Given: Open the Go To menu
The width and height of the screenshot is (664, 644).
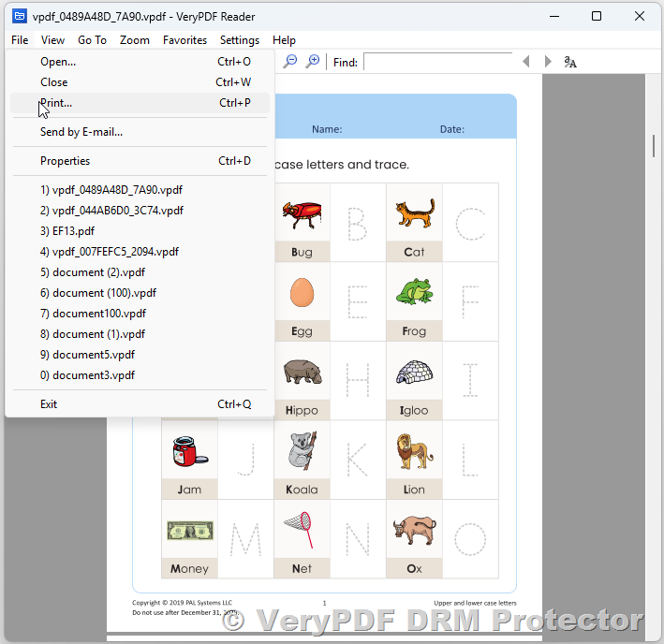Looking at the screenshot, I should point(92,40).
